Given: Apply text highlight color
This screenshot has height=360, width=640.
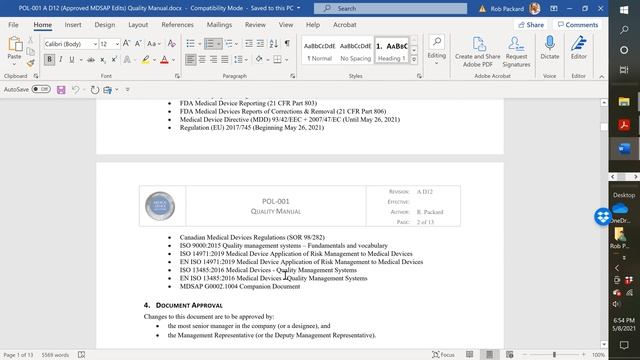Looking at the screenshot, I should point(146,60).
